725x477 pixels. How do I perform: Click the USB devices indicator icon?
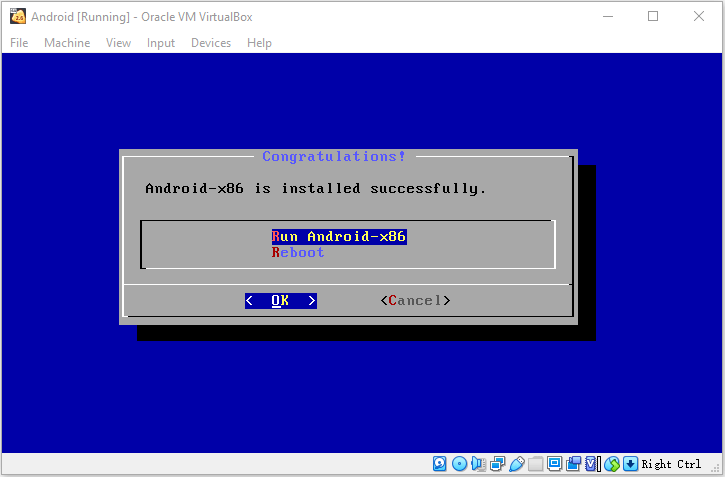click(516, 463)
